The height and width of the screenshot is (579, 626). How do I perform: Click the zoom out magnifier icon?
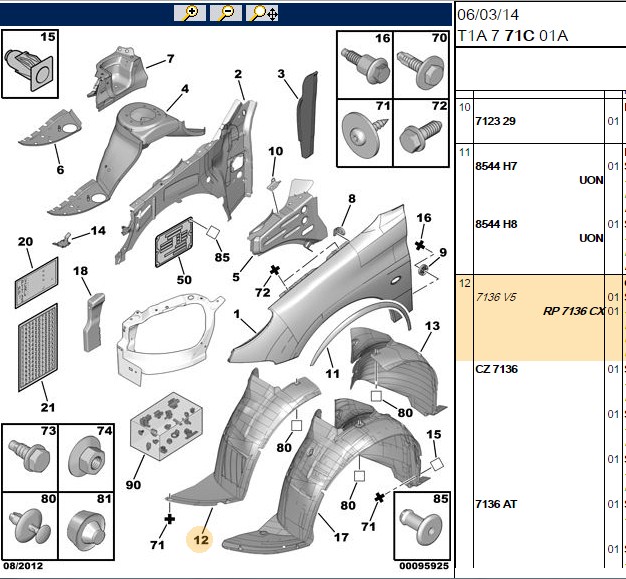226,13
